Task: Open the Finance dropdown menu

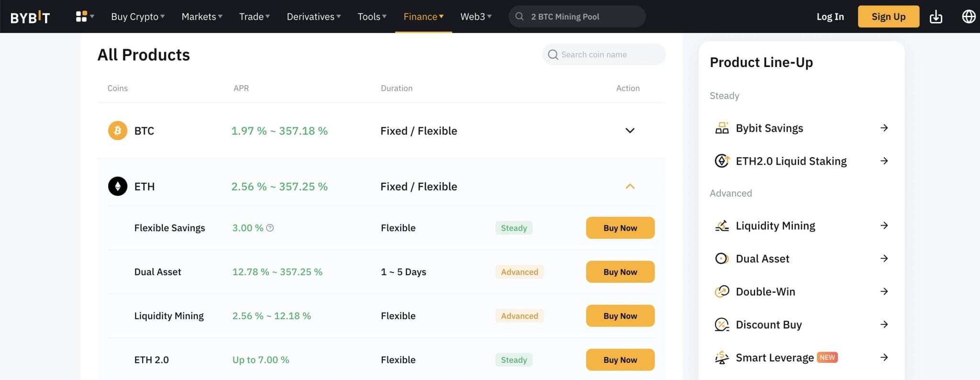Action: 423,17
